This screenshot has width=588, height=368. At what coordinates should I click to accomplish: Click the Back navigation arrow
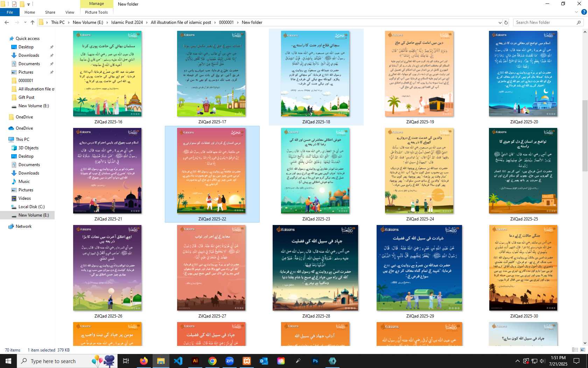pos(7,22)
